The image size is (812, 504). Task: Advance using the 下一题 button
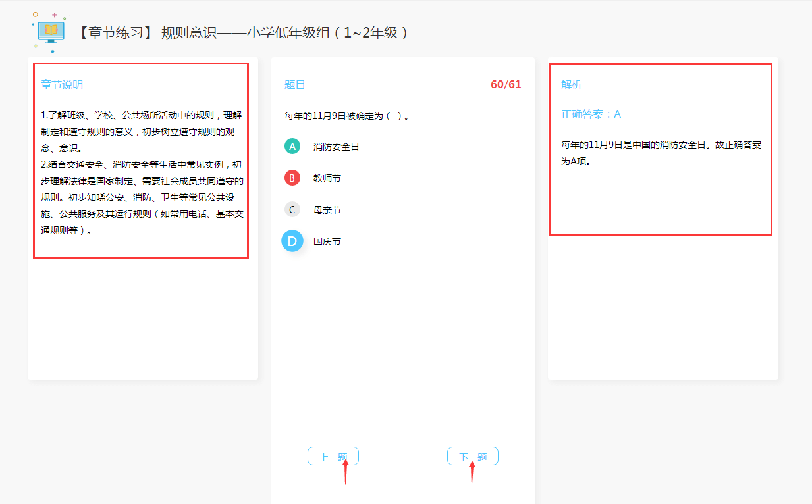click(x=472, y=455)
